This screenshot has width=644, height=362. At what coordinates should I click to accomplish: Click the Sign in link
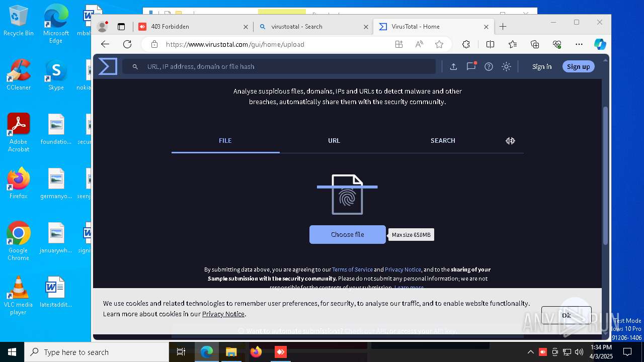tap(542, 66)
